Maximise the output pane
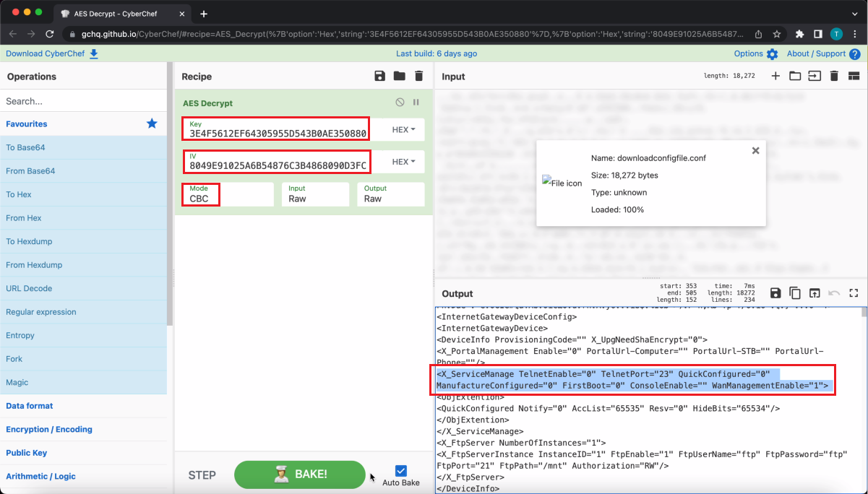The width and height of the screenshot is (868, 494). coord(854,293)
